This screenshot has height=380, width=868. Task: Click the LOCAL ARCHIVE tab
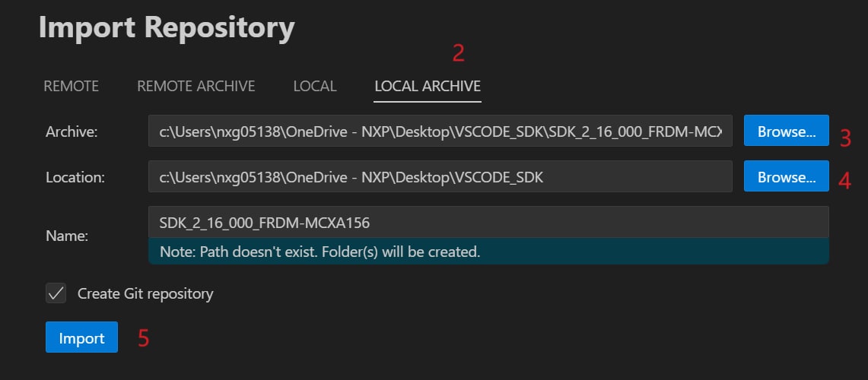coord(428,86)
